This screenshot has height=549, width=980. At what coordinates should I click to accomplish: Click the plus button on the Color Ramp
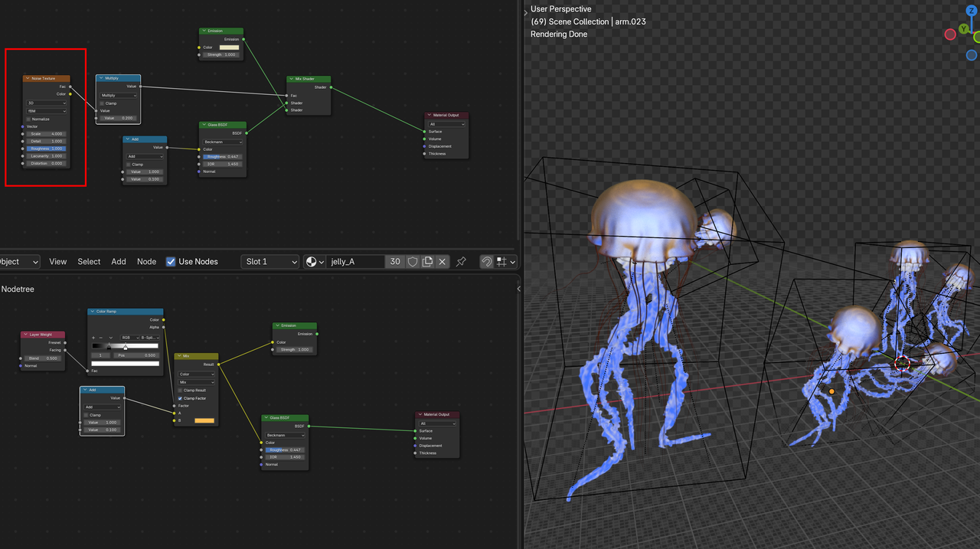93,337
